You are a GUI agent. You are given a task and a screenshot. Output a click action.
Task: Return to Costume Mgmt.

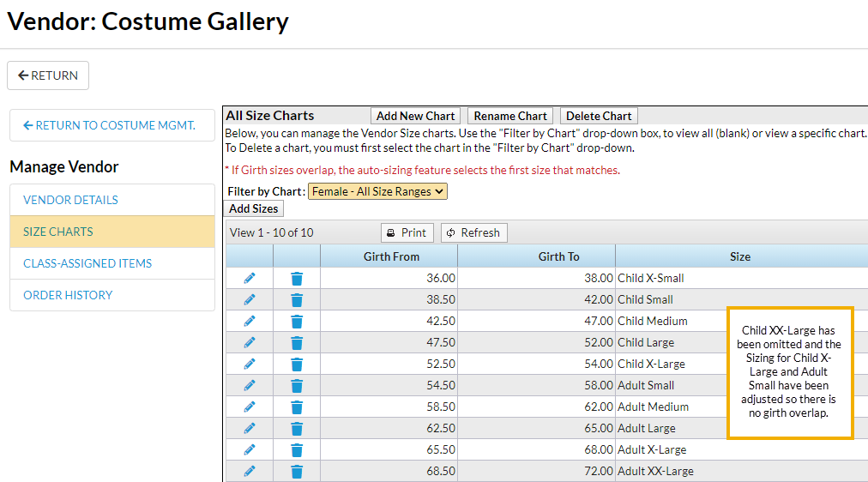tap(112, 125)
